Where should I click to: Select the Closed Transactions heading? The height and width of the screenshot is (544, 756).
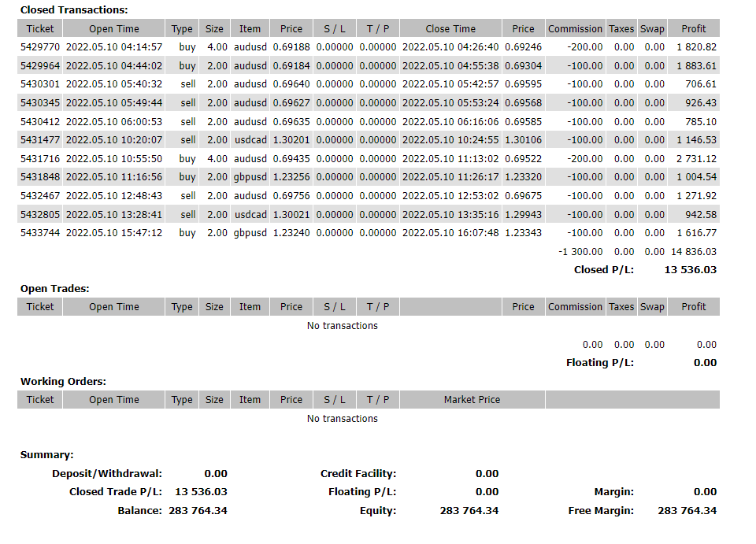(74, 9)
